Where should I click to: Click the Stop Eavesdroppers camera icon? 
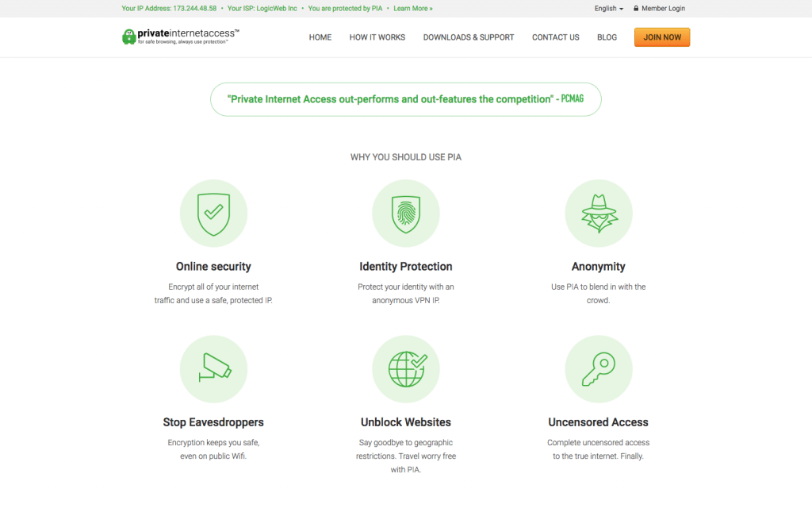pyautogui.click(x=213, y=369)
